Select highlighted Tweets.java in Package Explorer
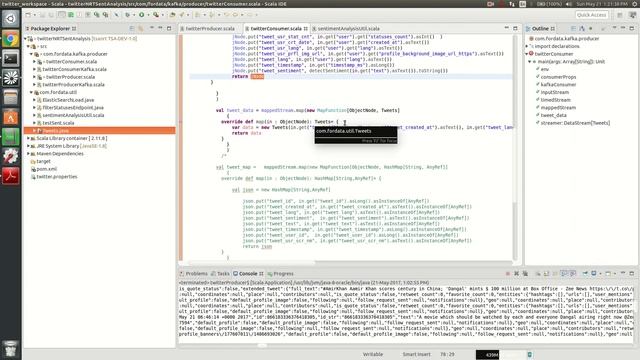Viewport: 640px width, 360px height. point(56,131)
